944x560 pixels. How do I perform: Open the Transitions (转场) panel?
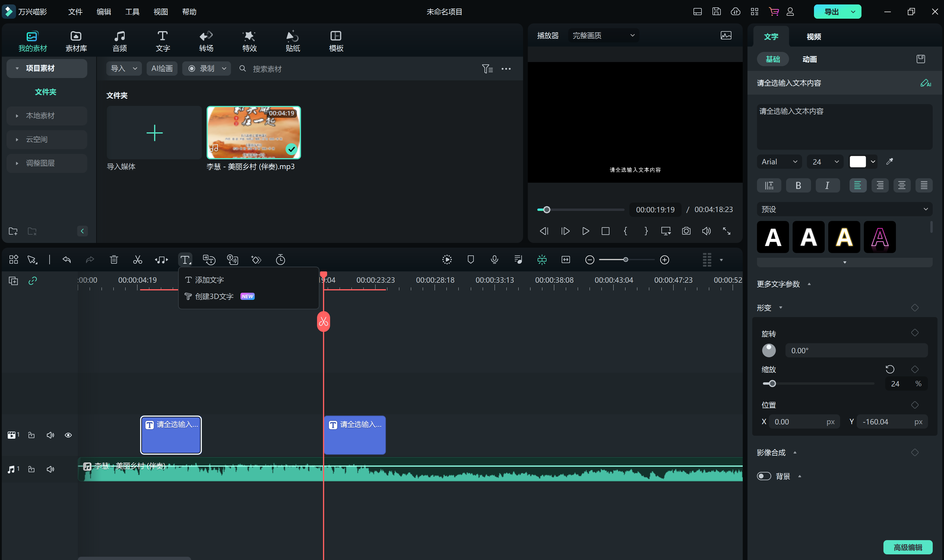pyautogui.click(x=206, y=41)
